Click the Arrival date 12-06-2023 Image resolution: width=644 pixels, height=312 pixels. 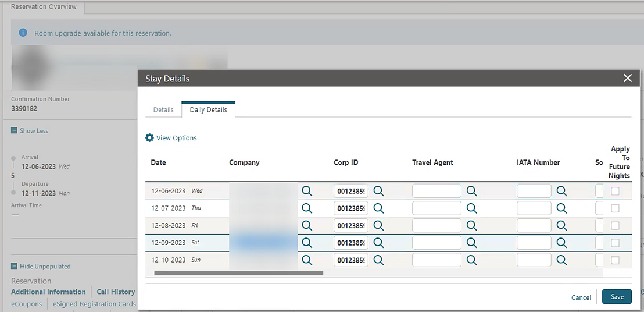tap(38, 166)
